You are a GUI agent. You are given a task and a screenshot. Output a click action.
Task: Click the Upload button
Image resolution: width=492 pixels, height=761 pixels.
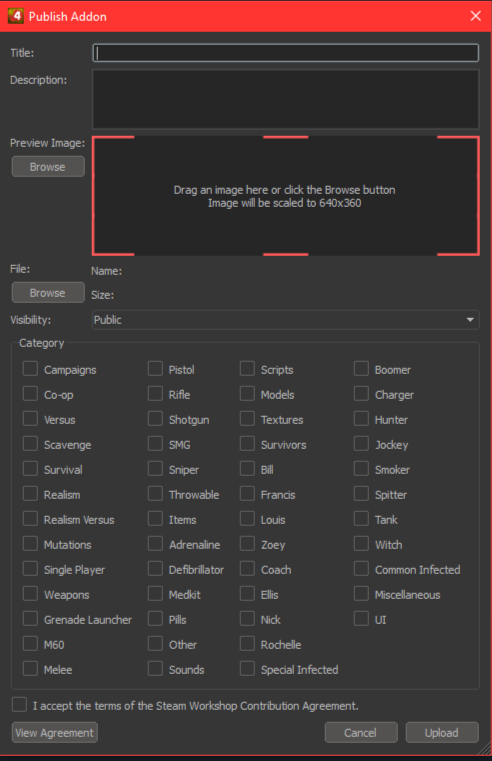click(x=442, y=733)
